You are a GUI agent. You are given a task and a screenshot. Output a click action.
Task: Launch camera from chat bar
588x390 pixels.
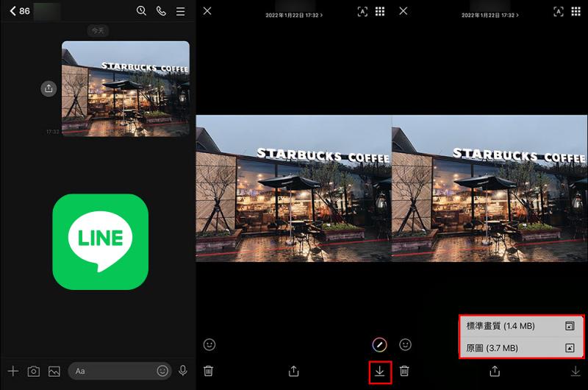pos(34,371)
